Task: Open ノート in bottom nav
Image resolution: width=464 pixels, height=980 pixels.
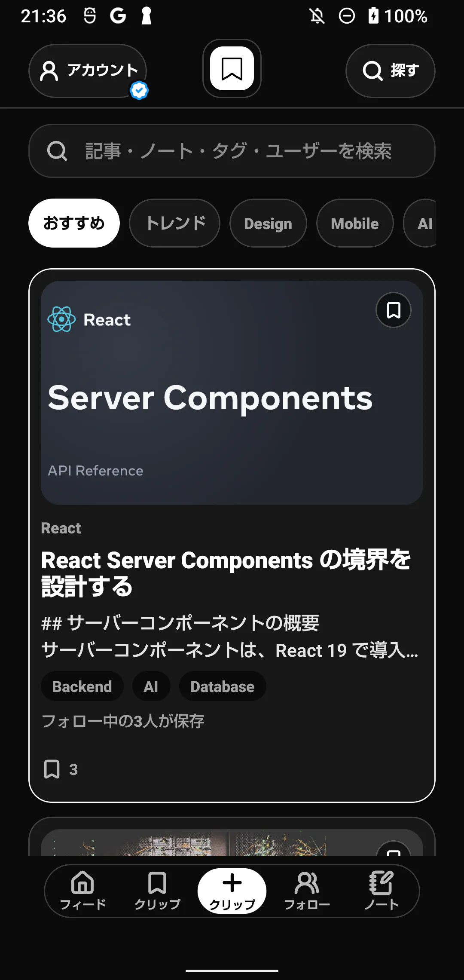Action: [x=382, y=891]
